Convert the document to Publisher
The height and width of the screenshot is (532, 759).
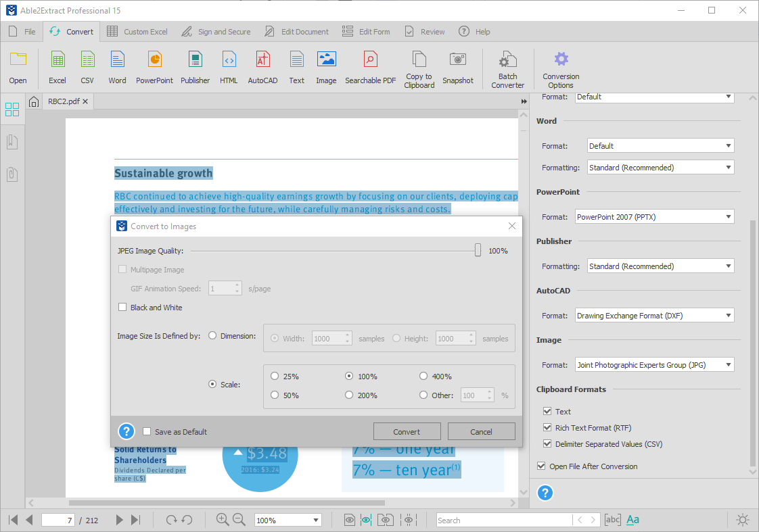pyautogui.click(x=195, y=67)
